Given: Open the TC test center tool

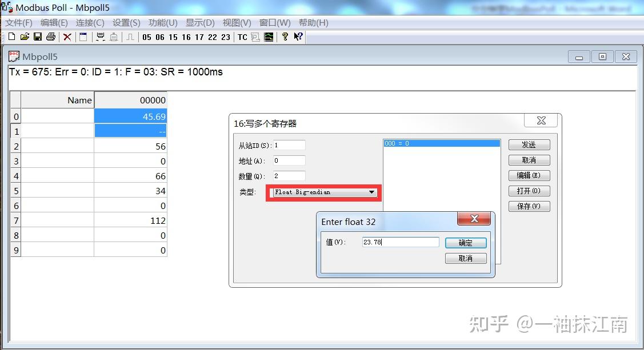Looking at the screenshot, I should coord(242,37).
